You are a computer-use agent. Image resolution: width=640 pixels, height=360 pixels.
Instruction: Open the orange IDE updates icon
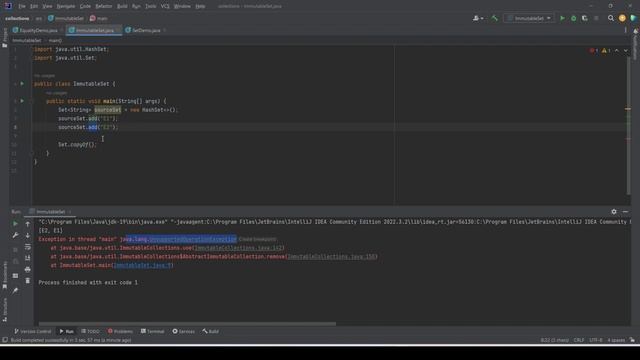pos(622,18)
